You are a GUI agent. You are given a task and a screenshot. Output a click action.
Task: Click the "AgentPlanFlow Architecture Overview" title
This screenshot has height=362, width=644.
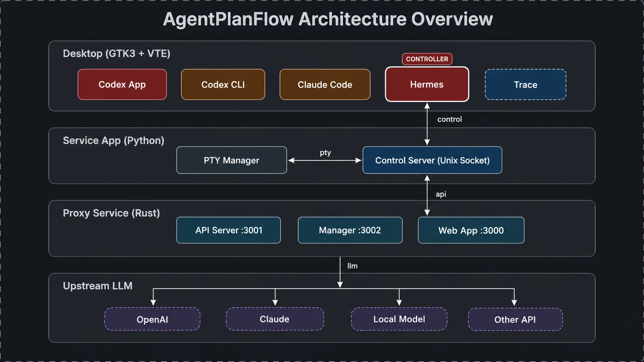328,19
